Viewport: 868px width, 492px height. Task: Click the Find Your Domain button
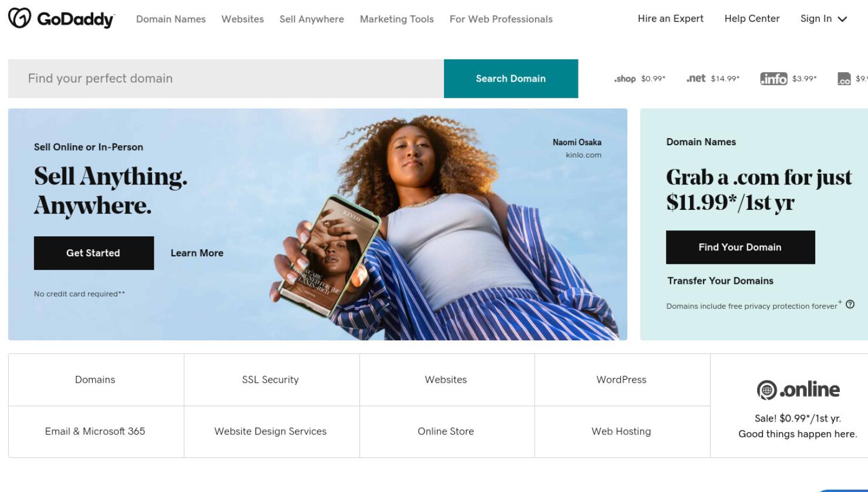(740, 247)
